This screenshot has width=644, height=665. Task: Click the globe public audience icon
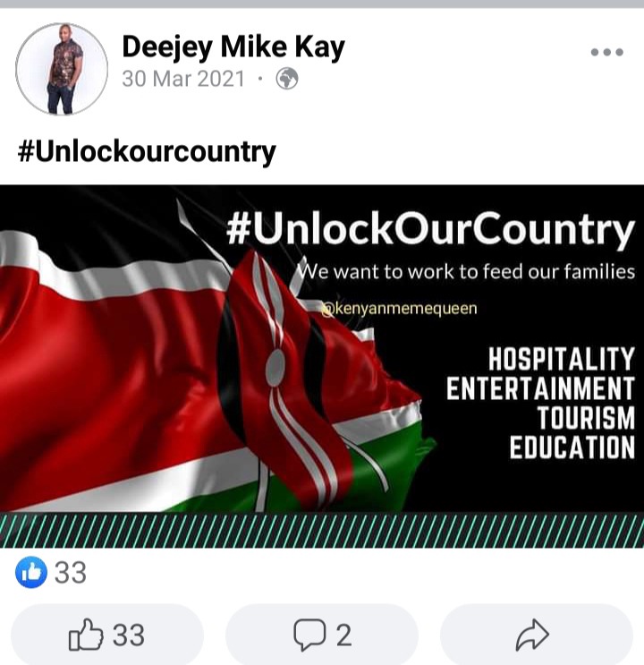pyautogui.click(x=287, y=79)
